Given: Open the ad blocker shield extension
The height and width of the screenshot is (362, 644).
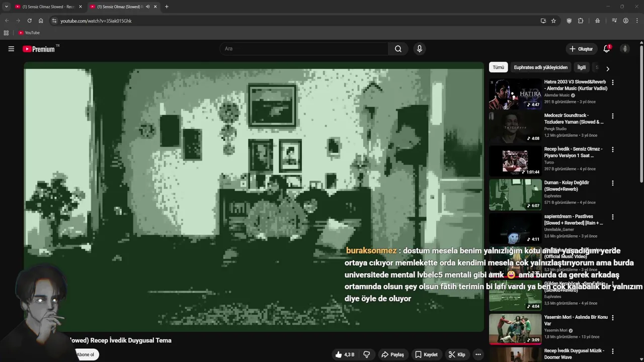Looking at the screenshot, I should (x=569, y=21).
